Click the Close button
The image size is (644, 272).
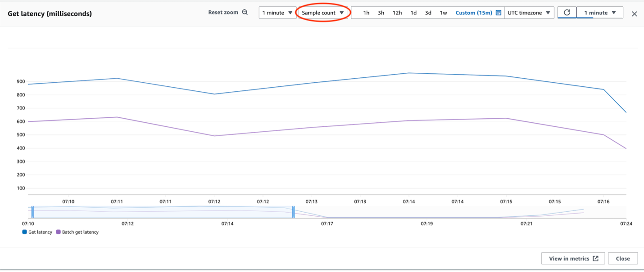623,258
